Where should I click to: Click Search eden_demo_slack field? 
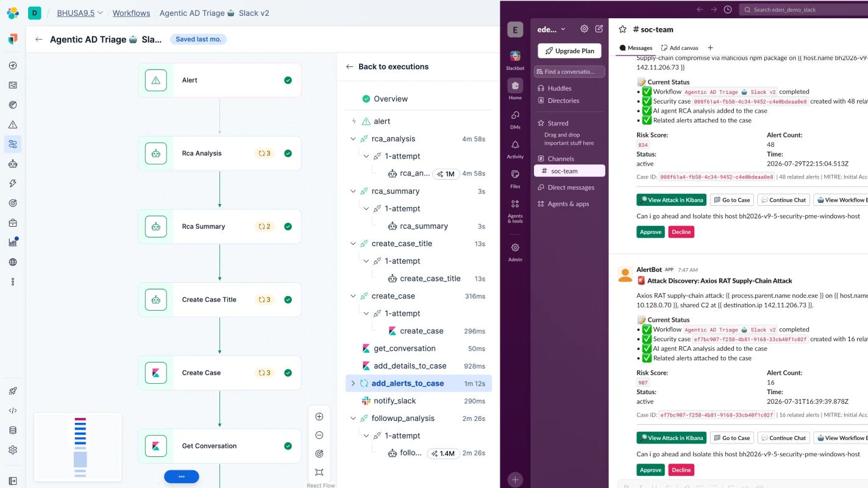(803, 10)
